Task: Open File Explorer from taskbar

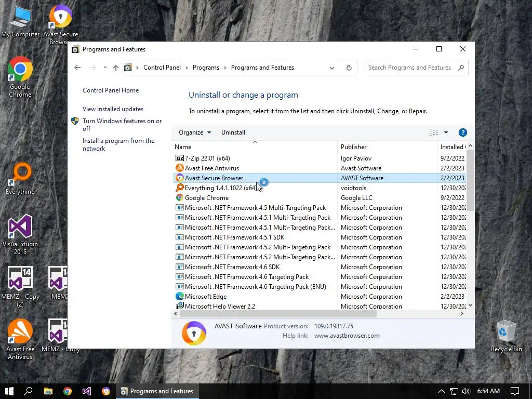Action: coord(48,391)
